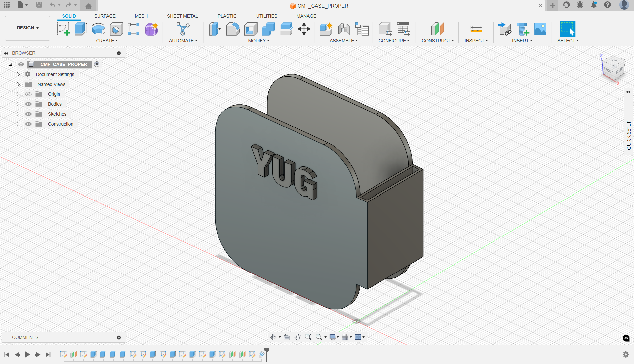Select the Create Form purple icon

(152, 29)
